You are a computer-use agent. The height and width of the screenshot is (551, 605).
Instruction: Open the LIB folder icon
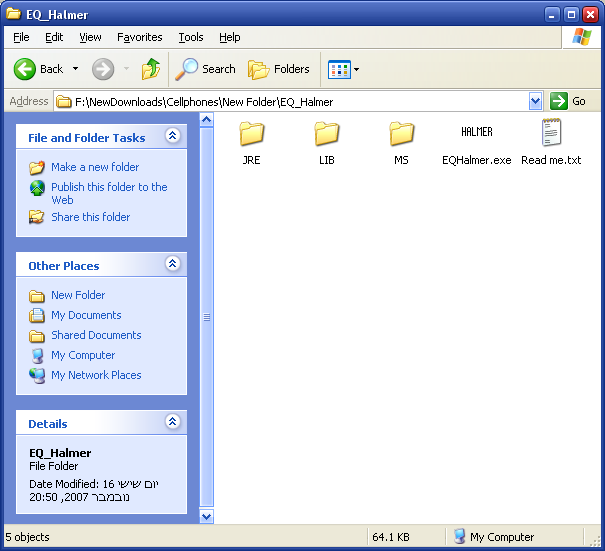[326, 135]
